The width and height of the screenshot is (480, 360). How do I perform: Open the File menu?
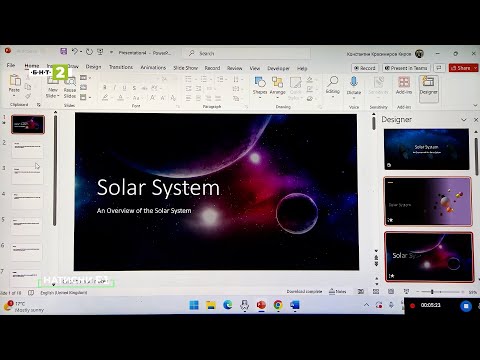tap(11, 65)
